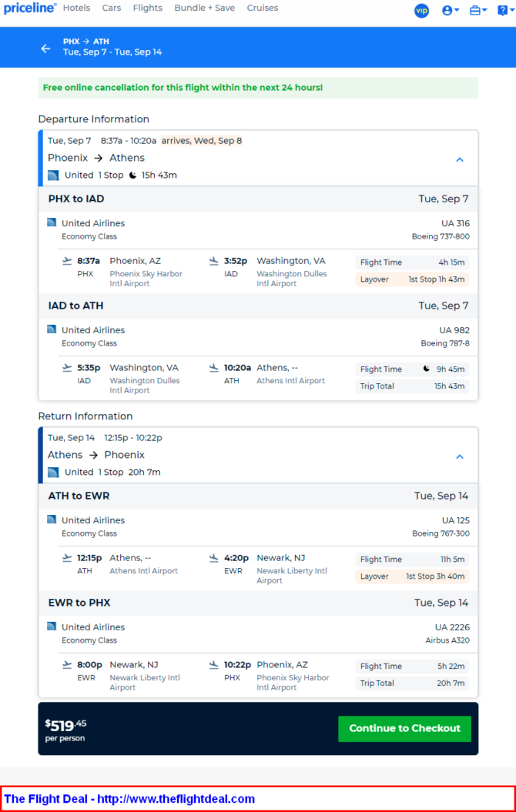
Task: Open the account profile dropdown
Action: [451, 10]
